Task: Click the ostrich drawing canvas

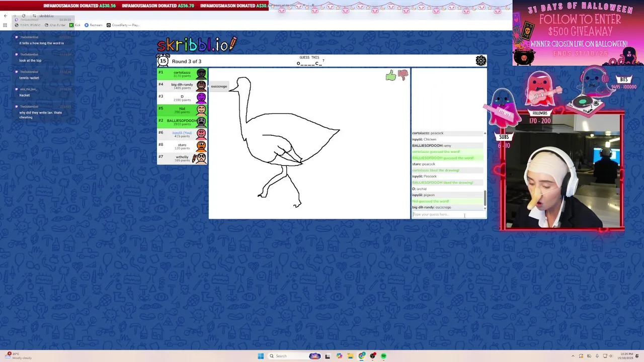Action: (309, 143)
